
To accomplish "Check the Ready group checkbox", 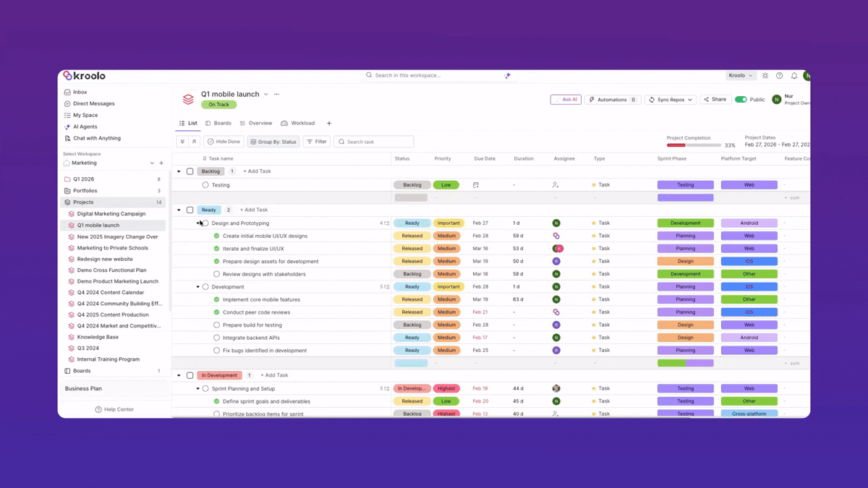I will click(x=190, y=210).
